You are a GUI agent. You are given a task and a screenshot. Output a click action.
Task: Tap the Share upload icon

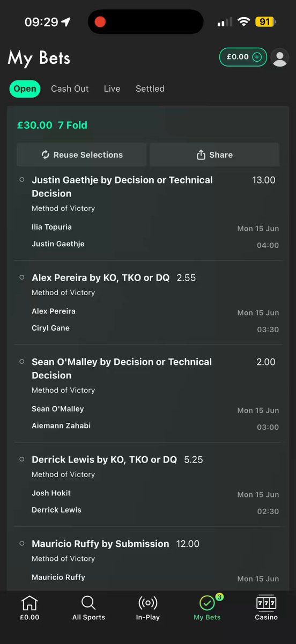(x=201, y=155)
